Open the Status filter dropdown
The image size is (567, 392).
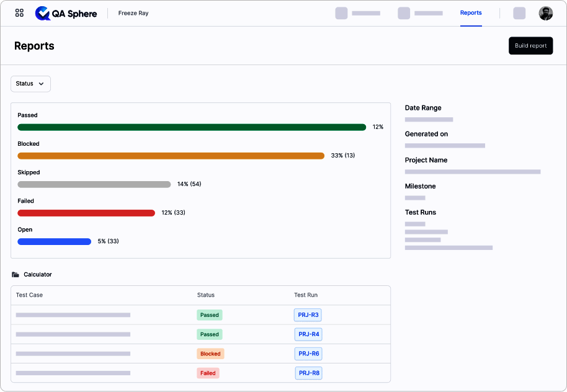30,84
